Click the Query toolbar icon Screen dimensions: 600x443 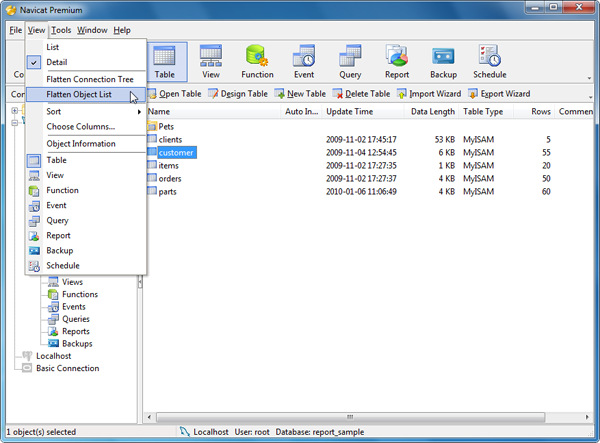(x=350, y=62)
